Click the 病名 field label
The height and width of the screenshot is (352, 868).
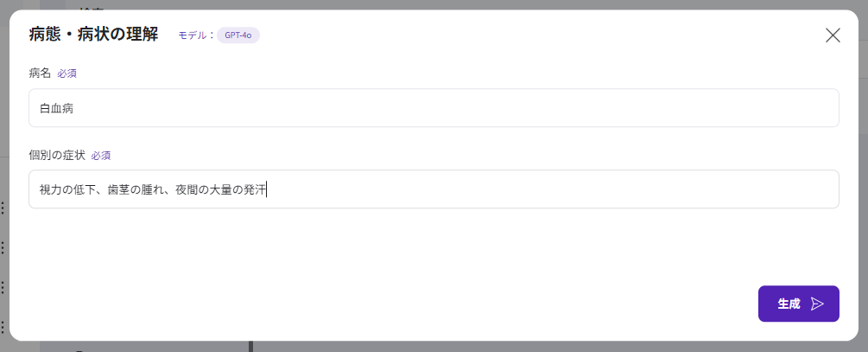pos(40,74)
